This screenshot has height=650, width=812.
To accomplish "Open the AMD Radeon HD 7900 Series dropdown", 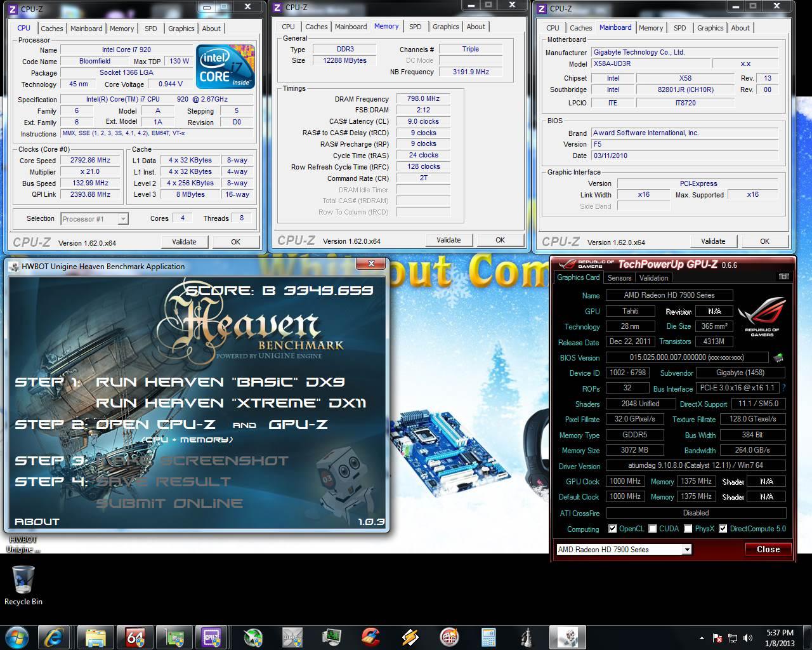I will [x=624, y=550].
